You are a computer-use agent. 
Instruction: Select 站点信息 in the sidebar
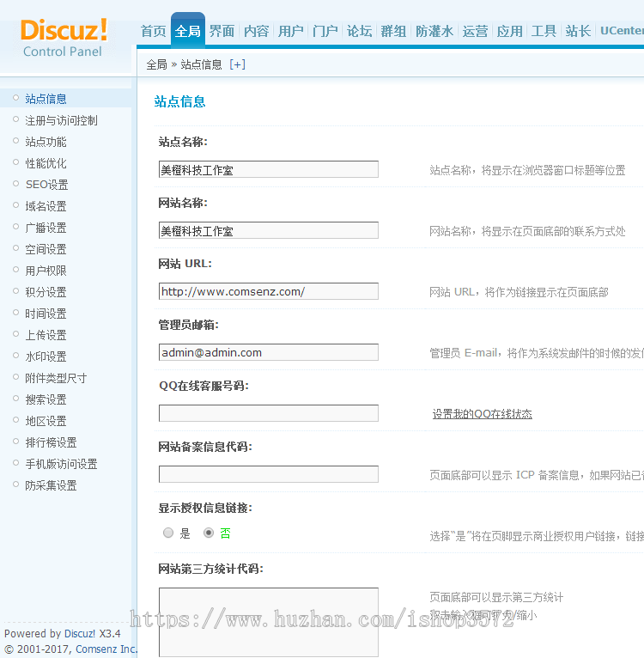46,99
